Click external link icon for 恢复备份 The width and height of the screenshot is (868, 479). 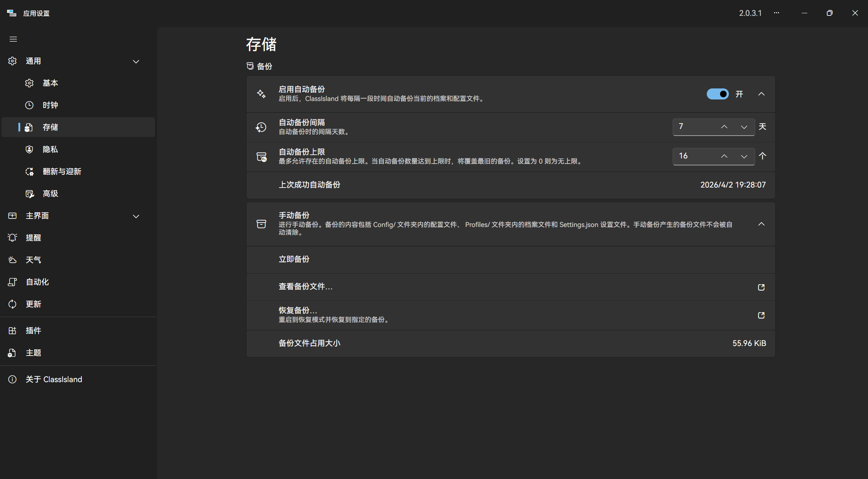[x=761, y=315]
